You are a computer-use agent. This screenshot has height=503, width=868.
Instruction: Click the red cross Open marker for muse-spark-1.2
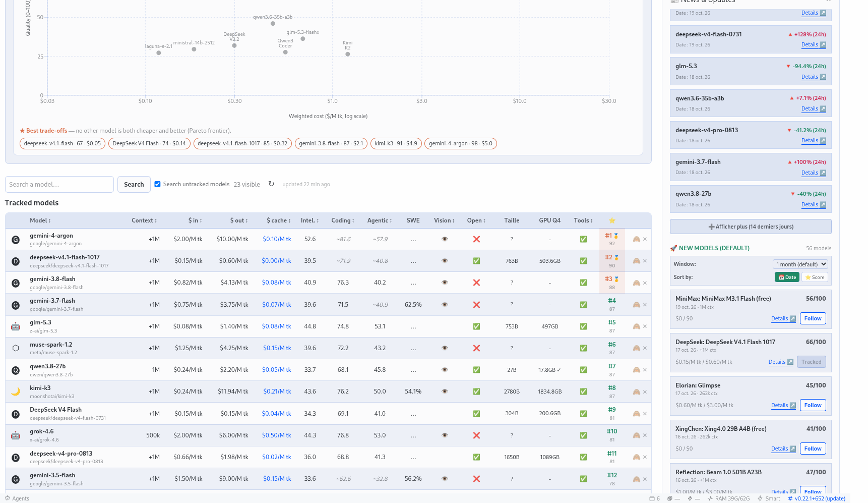(x=476, y=348)
